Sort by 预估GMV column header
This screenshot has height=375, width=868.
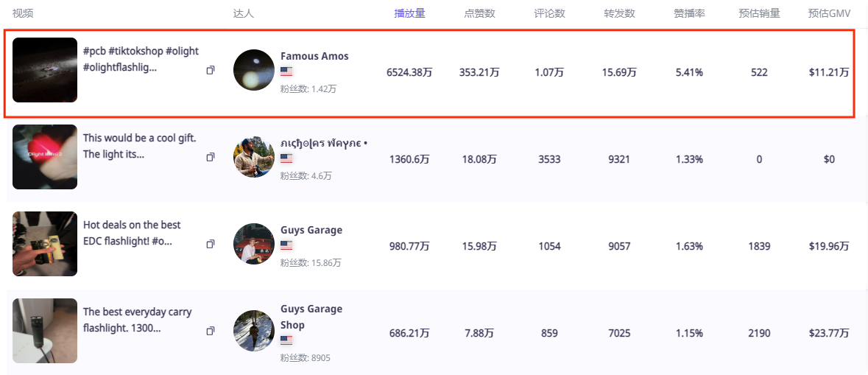[829, 13]
